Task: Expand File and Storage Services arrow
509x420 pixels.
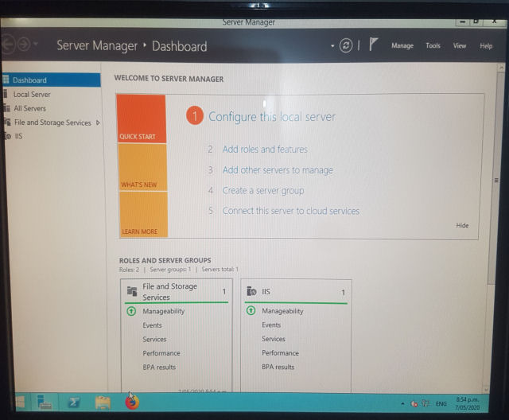Action: click(x=98, y=122)
